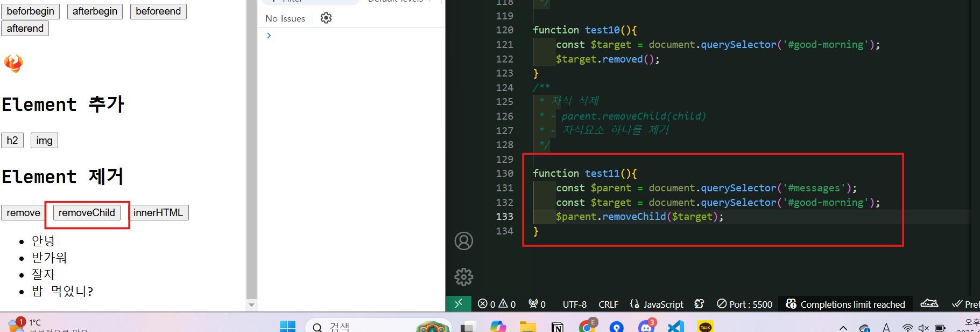
Task: Open KakaoTalk from the taskbar
Action: tap(706, 327)
